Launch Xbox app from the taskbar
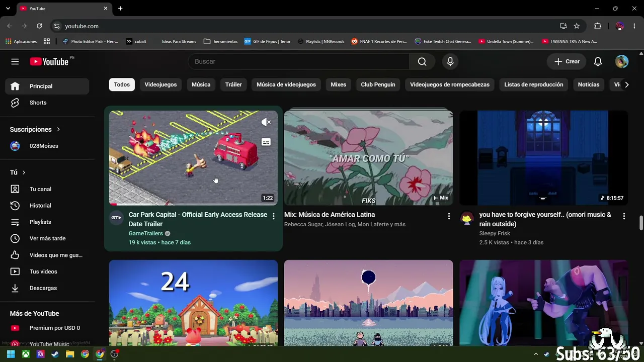The height and width of the screenshot is (362, 644). tap(26, 354)
